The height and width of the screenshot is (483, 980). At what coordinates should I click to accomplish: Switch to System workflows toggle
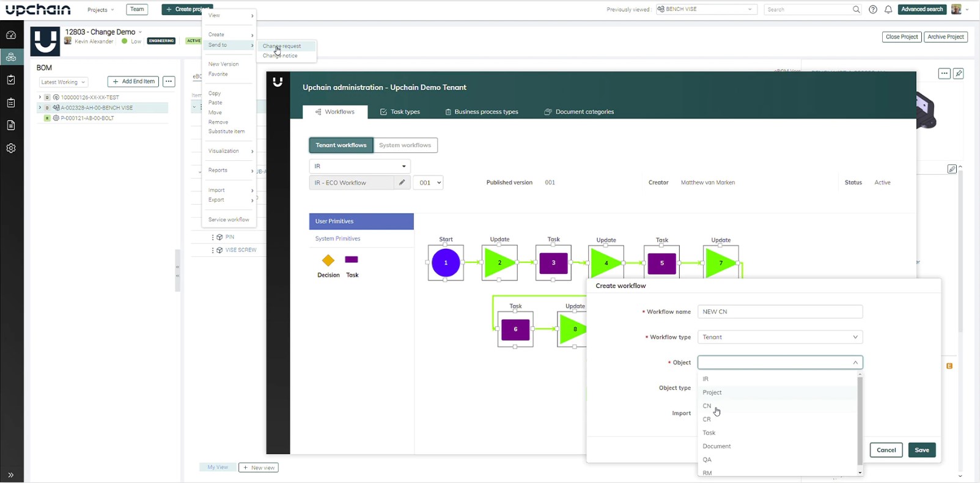click(x=405, y=145)
